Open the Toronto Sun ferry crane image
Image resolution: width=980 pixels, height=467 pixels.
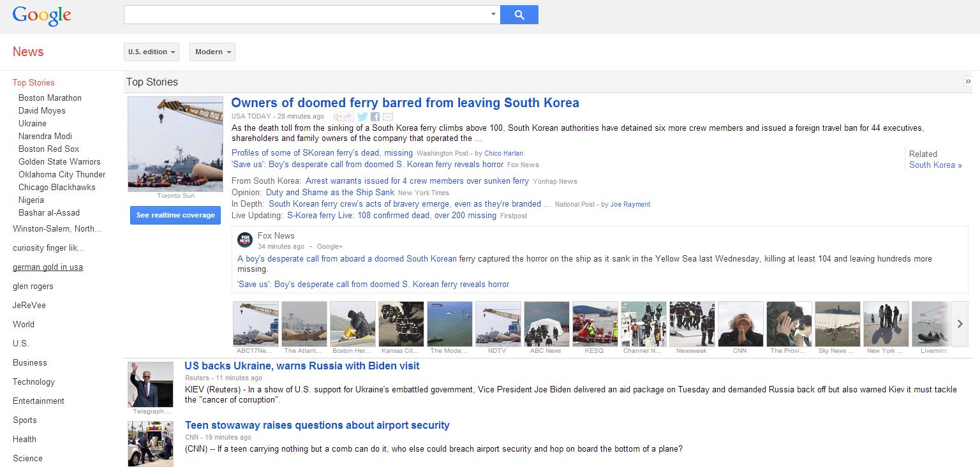[x=175, y=144]
